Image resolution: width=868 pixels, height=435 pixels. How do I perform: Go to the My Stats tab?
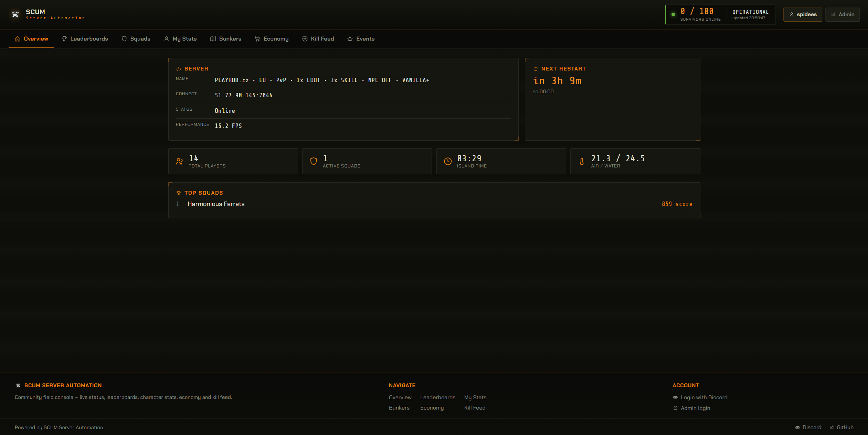pyautogui.click(x=180, y=39)
